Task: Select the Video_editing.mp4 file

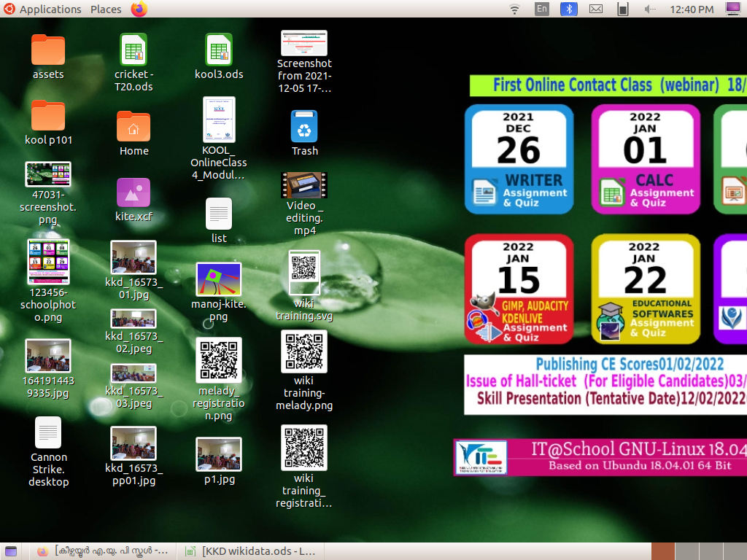Action: pos(304,185)
